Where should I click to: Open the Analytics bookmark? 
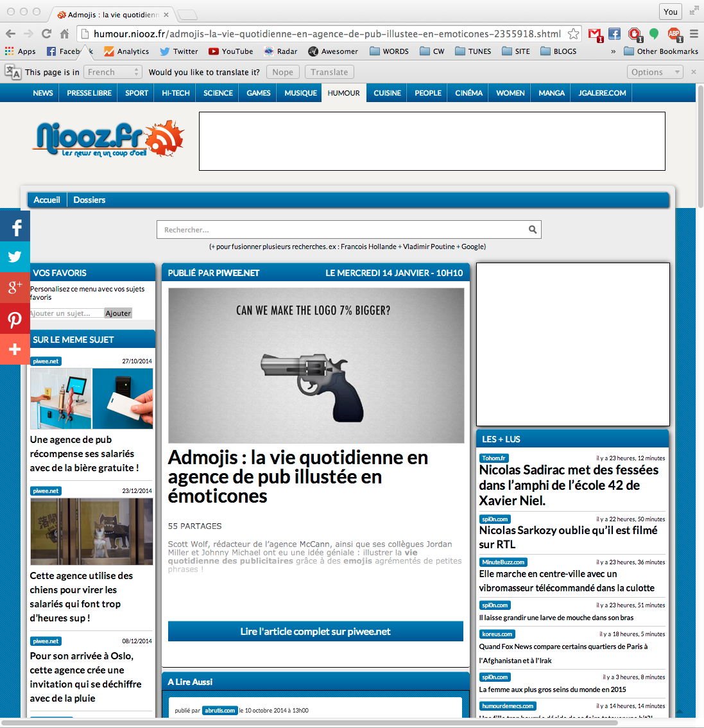126,51
